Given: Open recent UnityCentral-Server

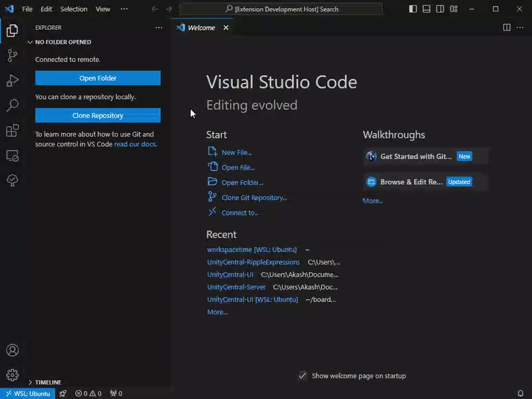Looking at the screenshot, I should click(x=236, y=287).
